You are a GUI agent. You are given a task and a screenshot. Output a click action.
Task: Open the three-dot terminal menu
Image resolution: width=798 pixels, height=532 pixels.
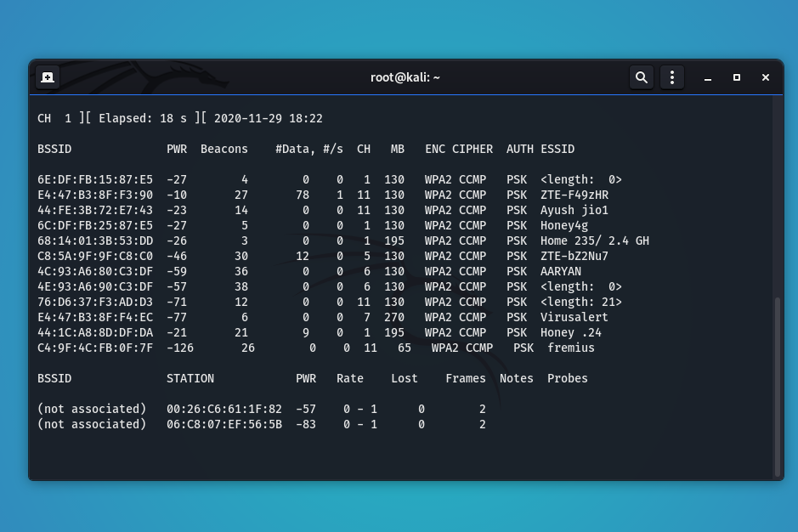(671, 77)
